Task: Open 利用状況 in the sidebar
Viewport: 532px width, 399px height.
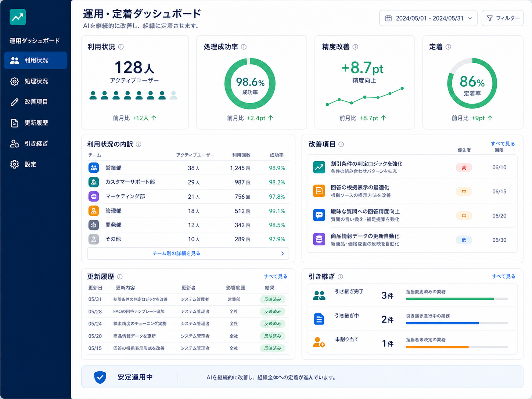Action: click(x=36, y=60)
